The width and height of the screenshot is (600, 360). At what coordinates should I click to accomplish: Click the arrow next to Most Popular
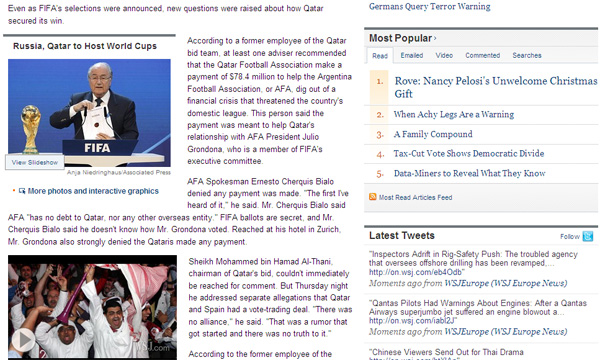pyautogui.click(x=435, y=39)
